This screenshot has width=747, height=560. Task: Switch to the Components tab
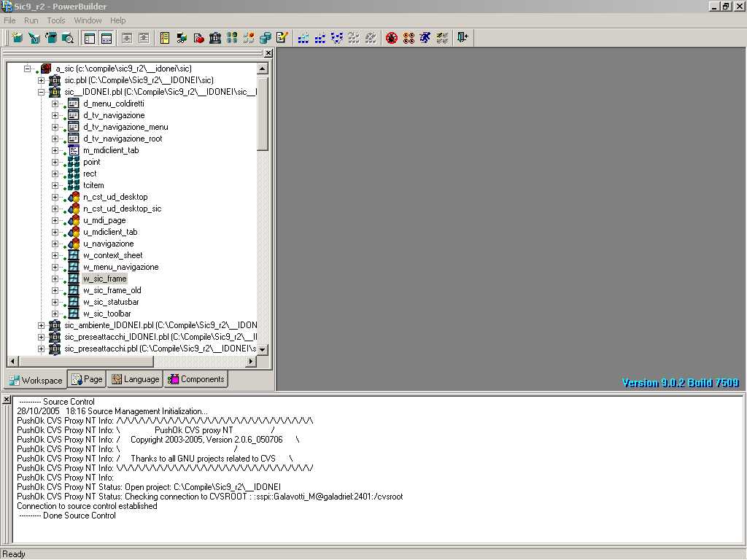click(196, 379)
